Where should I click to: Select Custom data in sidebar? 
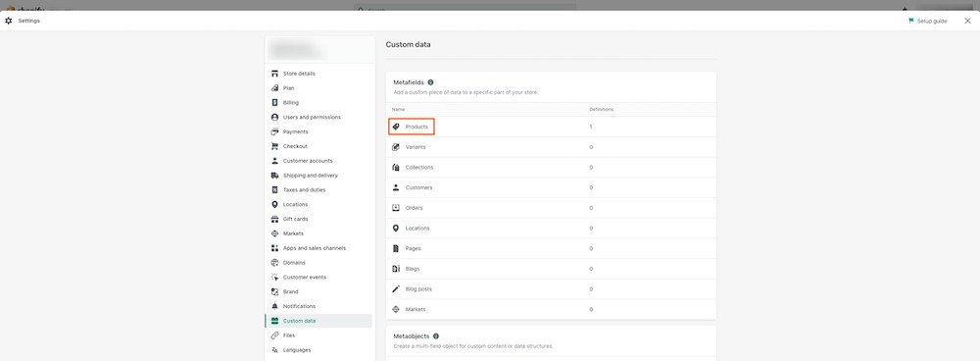pos(318,321)
